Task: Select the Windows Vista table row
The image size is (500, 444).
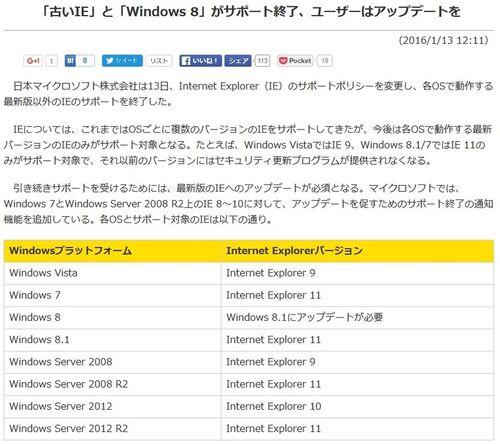Action: (249, 273)
